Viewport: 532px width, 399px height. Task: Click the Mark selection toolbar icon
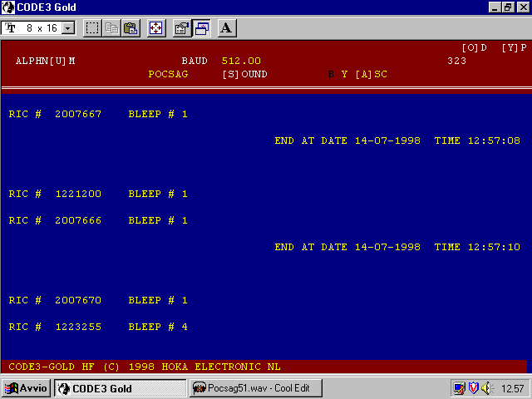point(93,28)
